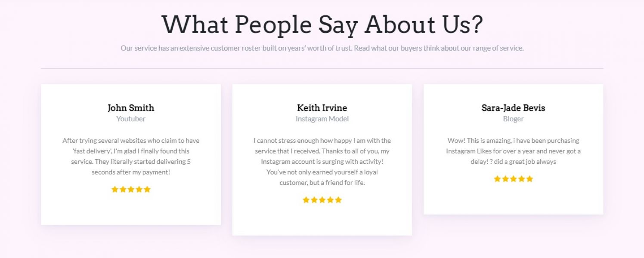Click the customer roster description under the heading
Image resolution: width=644 pixels, height=258 pixels.
coord(322,48)
